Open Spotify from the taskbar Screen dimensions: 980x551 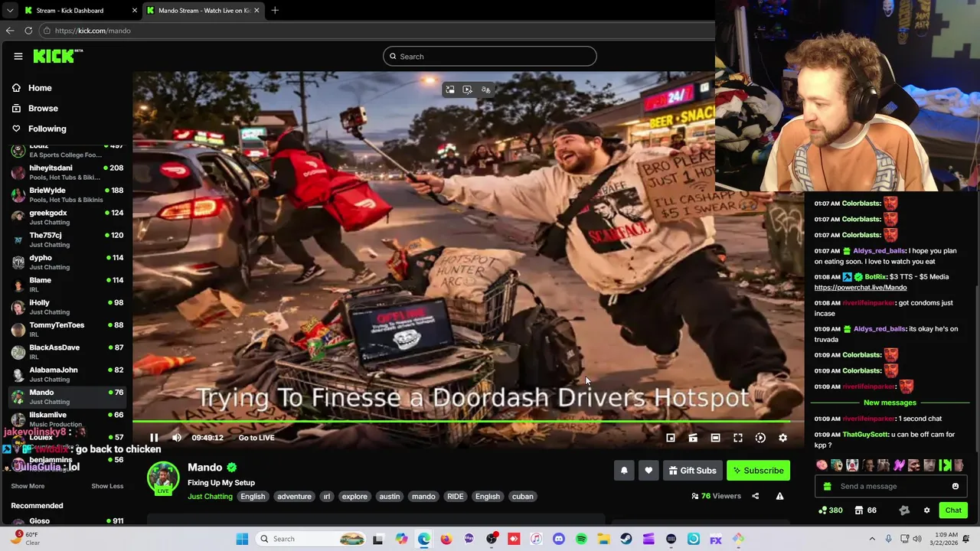click(x=581, y=539)
